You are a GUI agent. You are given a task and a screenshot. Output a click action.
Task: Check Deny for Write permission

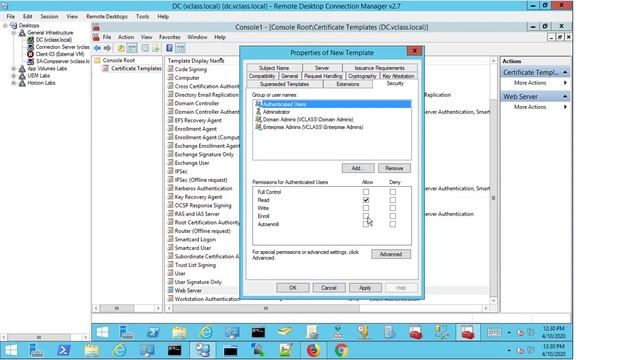392,208
